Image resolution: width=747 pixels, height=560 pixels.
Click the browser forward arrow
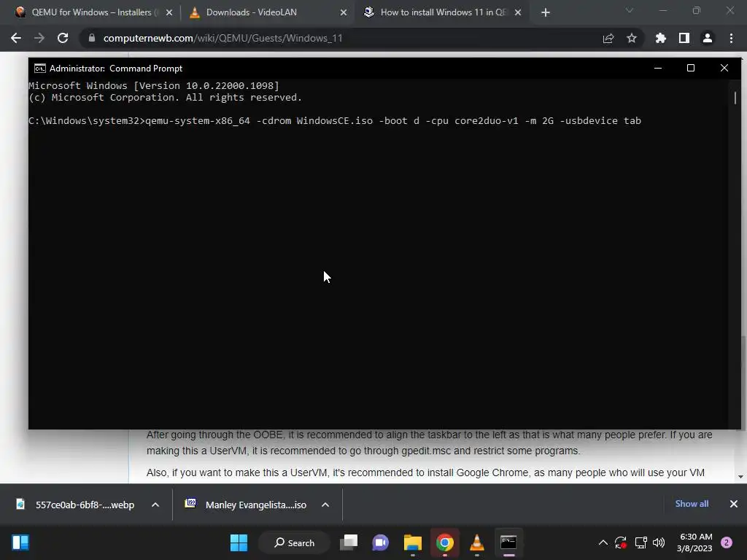39,38
